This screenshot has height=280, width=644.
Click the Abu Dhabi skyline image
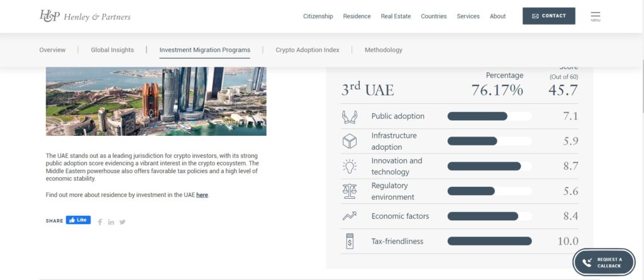[156, 101]
